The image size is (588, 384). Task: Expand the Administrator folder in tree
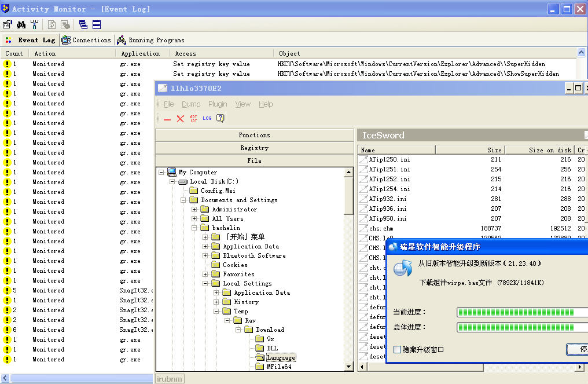[x=196, y=210]
